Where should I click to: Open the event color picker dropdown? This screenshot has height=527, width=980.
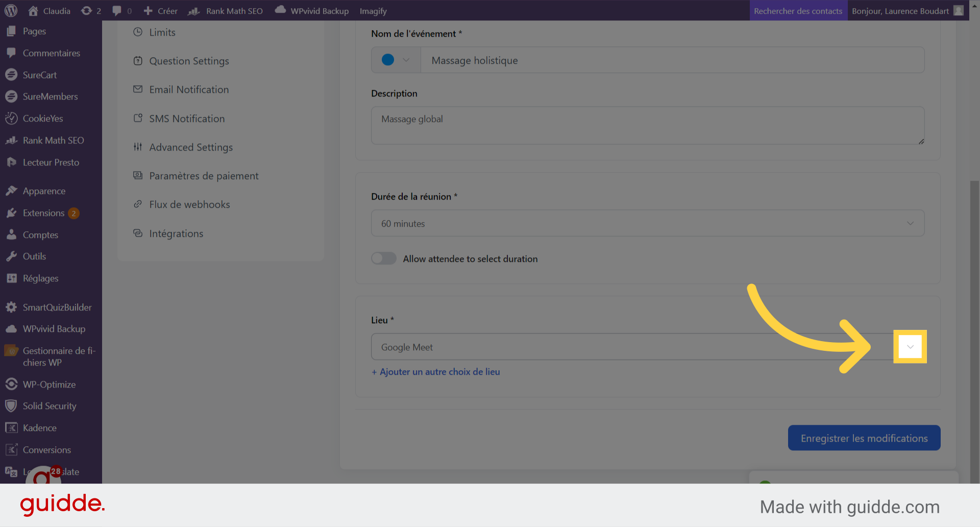click(x=396, y=60)
